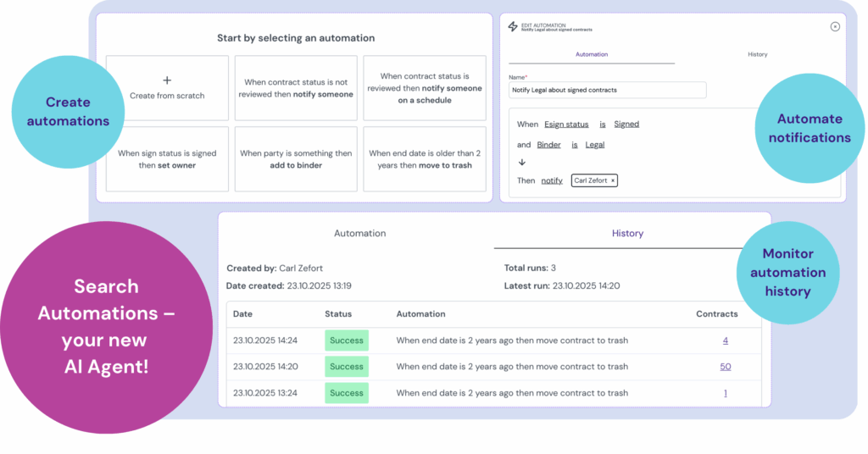Click the Automation column header in table
The image size is (868, 454).
click(420, 314)
